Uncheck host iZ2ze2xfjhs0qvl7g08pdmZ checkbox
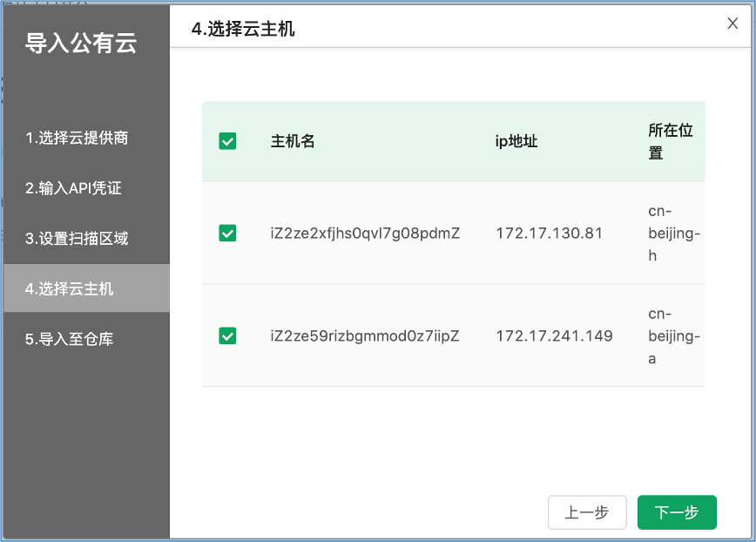The width and height of the screenshot is (756, 542). pos(227,233)
